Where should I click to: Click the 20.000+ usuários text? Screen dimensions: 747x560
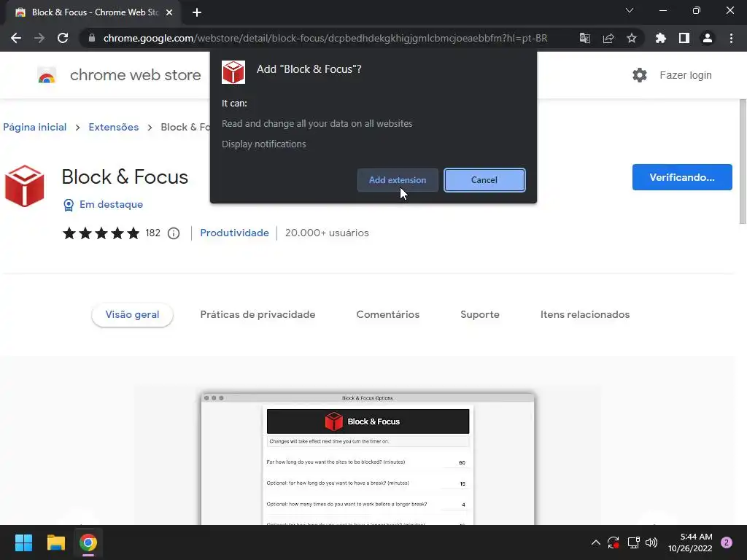pos(327,233)
